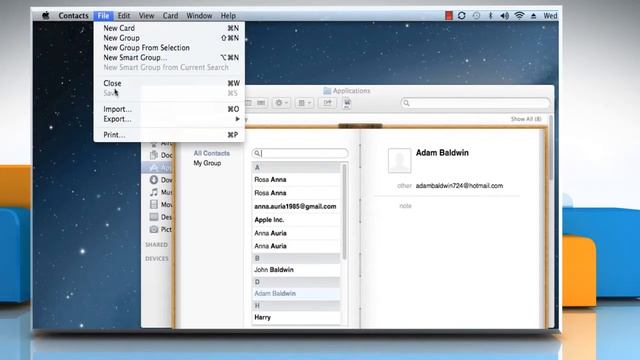
Task: Click the eject menu bar icon
Action: coord(533,16)
